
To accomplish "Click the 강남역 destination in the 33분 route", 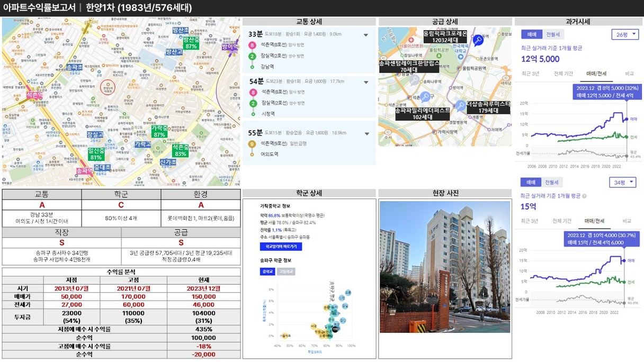I will (268, 67).
